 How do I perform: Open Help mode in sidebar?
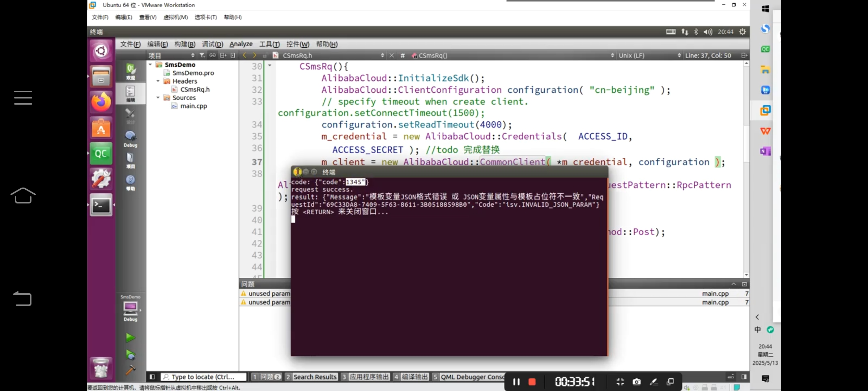[x=131, y=182]
